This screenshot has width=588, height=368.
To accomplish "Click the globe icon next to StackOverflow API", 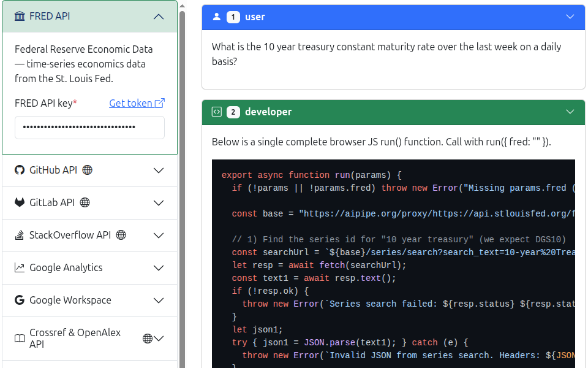I will (x=121, y=235).
